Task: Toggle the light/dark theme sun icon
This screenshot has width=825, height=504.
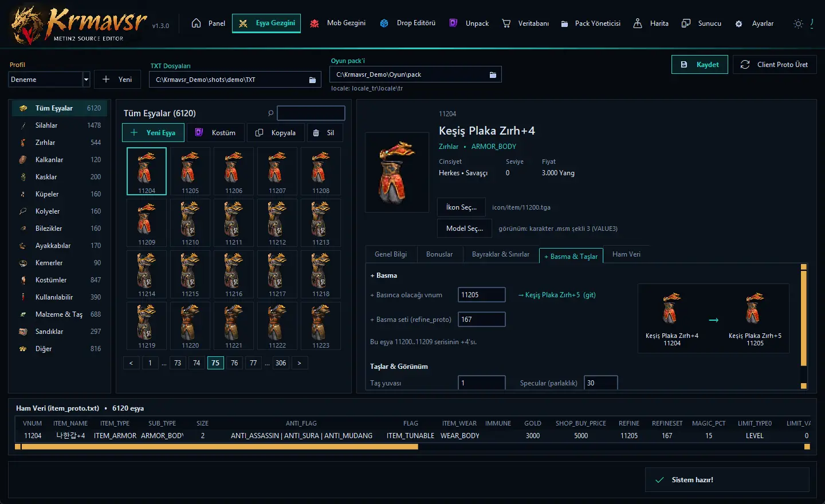Action: point(798,23)
